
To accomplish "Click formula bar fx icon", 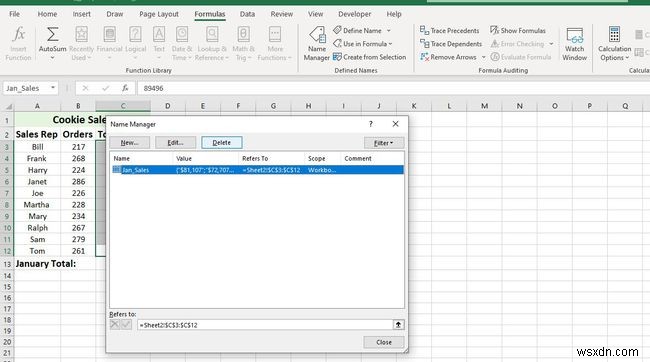I will tap(125, 88).
